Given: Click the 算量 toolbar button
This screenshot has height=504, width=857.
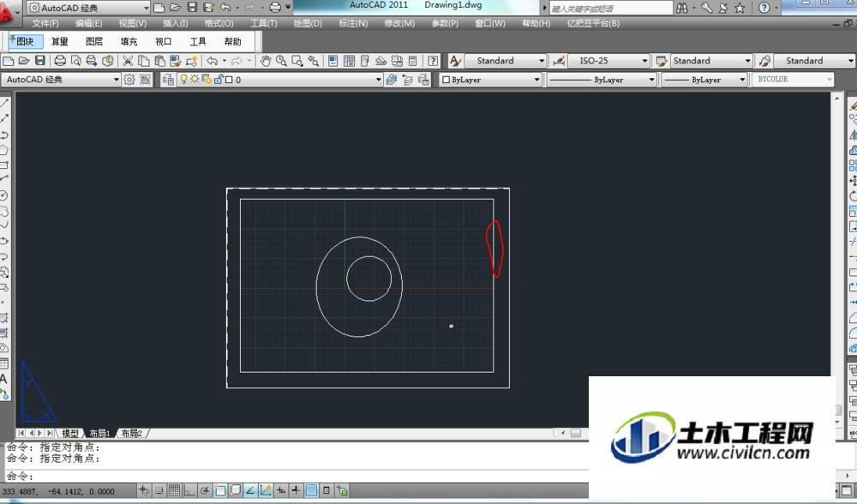Looking at the screenshot, I should (60, 41).
